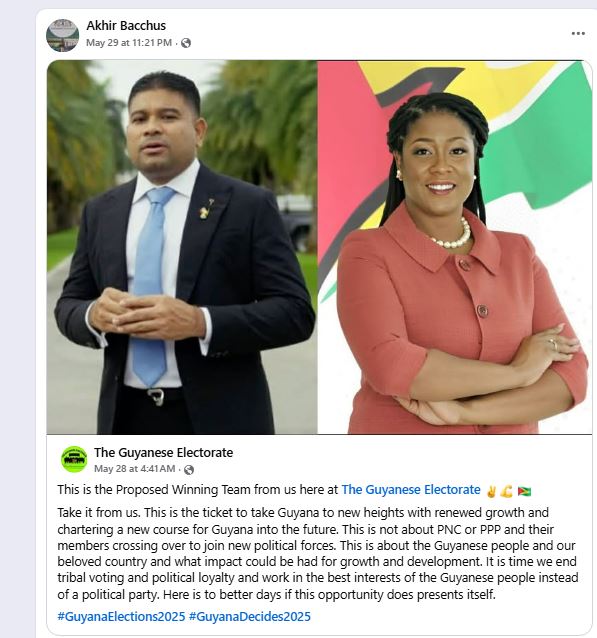The image size is (597, 638).
Task: Open the #GuyanaDecides2025 hashtag
Action: tap(250, 616)
